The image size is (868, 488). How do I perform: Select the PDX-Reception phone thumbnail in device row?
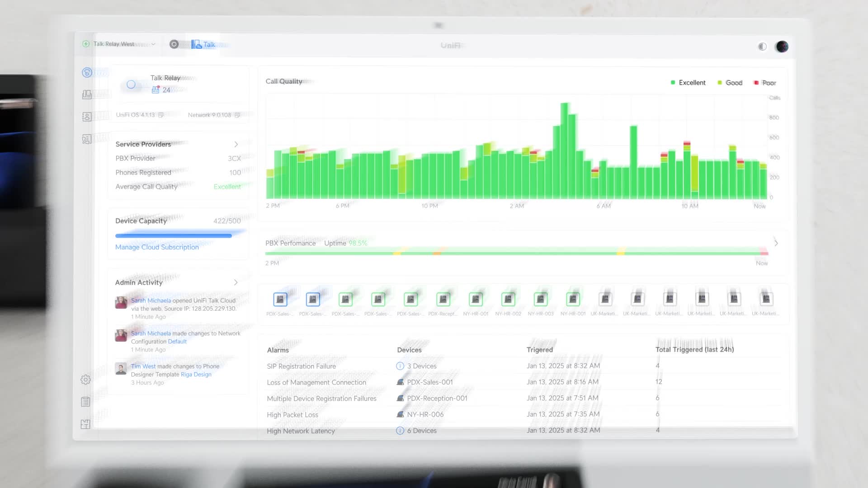[x=443, y=299]
